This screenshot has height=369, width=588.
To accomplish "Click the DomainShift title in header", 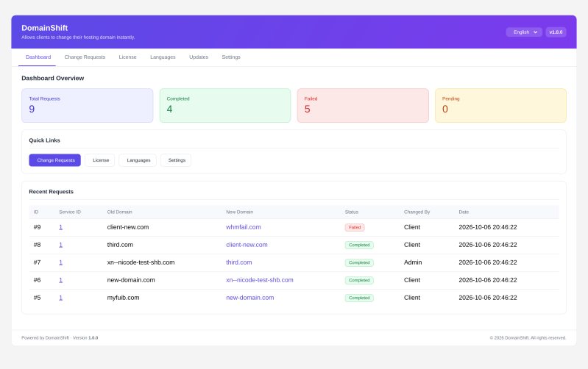I will [45, 28].
